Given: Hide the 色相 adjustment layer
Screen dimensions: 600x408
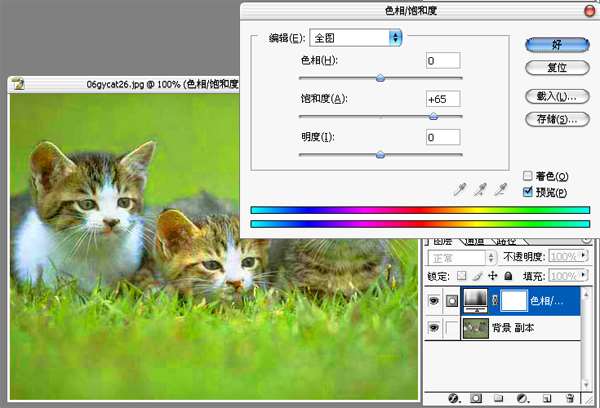Looking at the screenshot, I should point(434,301).
